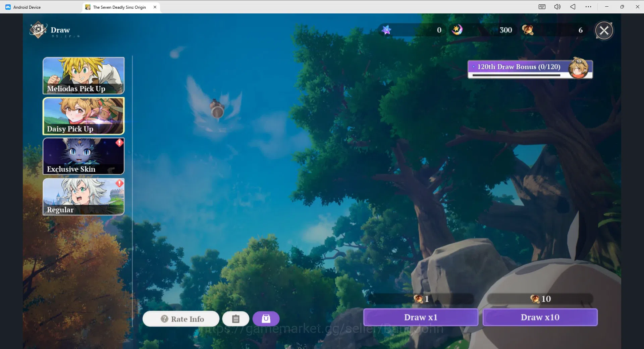644x349 pixels.
Task: Click the Android Device app icon
Action: tap(8, 7)
